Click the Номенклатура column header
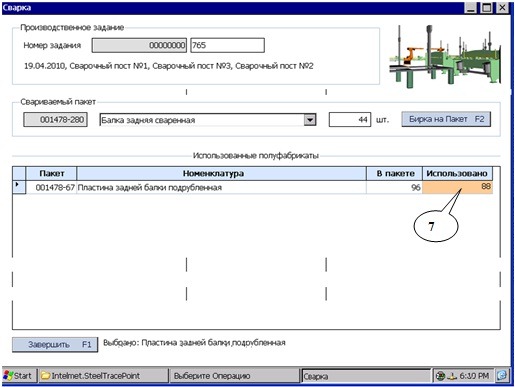The image size is (515, 387). [x=221, y=174]
